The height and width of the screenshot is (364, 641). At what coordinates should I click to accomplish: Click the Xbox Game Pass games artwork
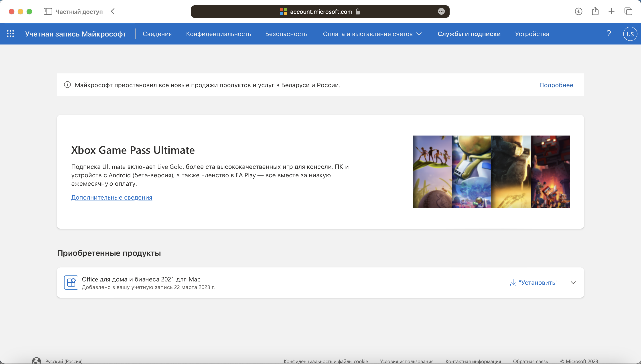pyautogui.click(x=491, y=172)
